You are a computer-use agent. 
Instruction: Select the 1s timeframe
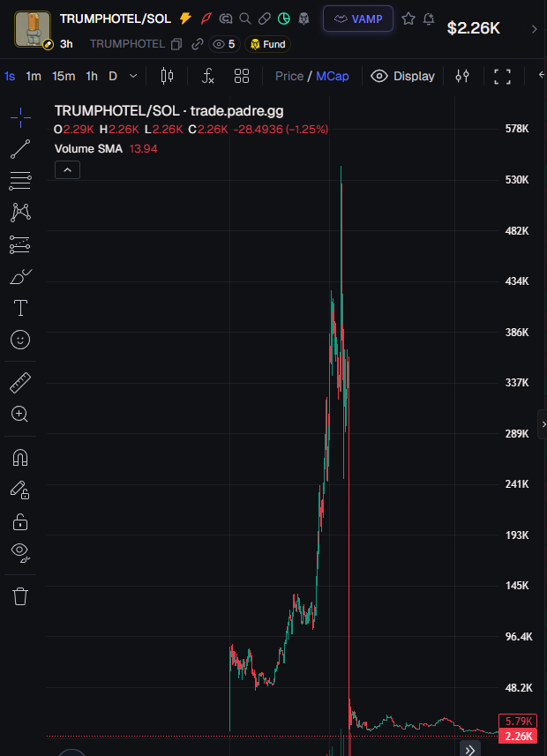pos(10,76)
